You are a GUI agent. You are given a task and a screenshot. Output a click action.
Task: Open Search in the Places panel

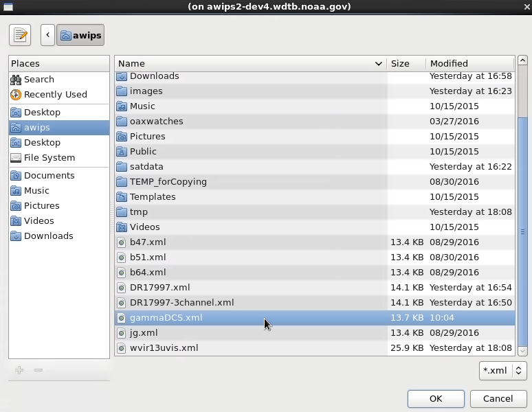[59, 79]
